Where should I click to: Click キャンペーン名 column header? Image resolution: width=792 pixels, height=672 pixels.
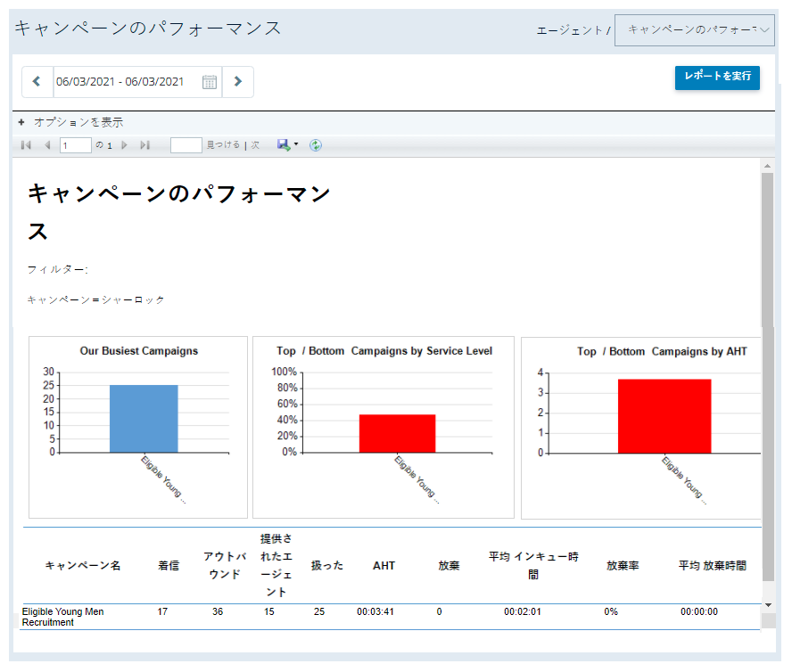[x=83, y=565]
